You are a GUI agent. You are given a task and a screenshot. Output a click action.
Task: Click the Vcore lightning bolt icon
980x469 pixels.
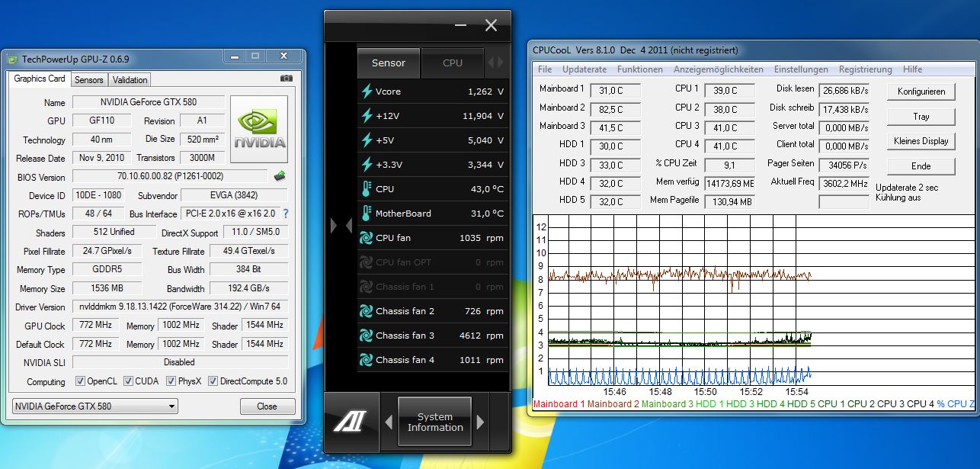coord(366,92)
